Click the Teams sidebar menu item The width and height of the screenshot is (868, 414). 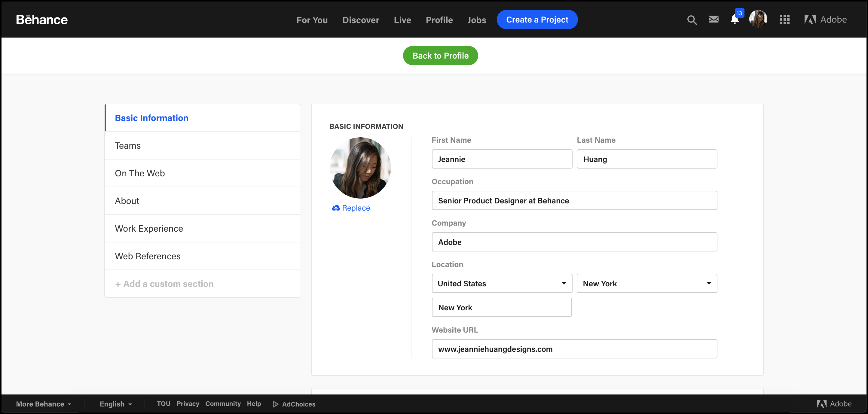point(127,145)
